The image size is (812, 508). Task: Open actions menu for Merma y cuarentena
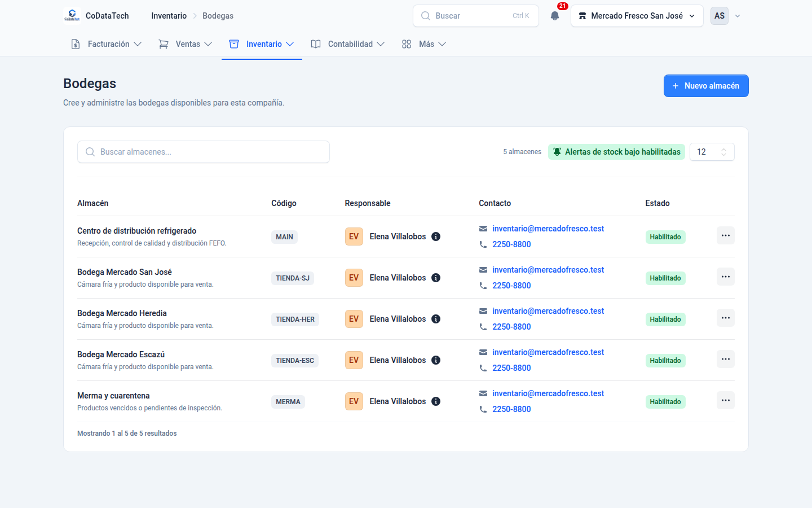point(726,401)
